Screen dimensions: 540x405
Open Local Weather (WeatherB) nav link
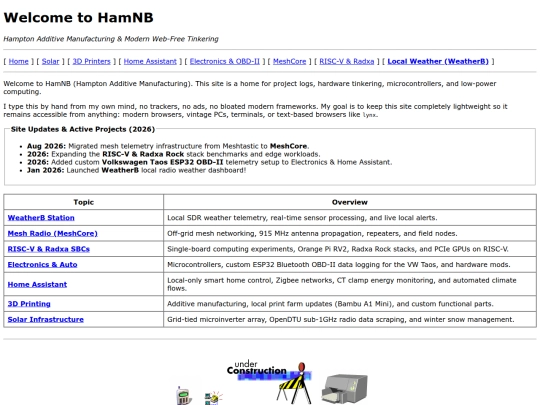(x=438, y=61)
